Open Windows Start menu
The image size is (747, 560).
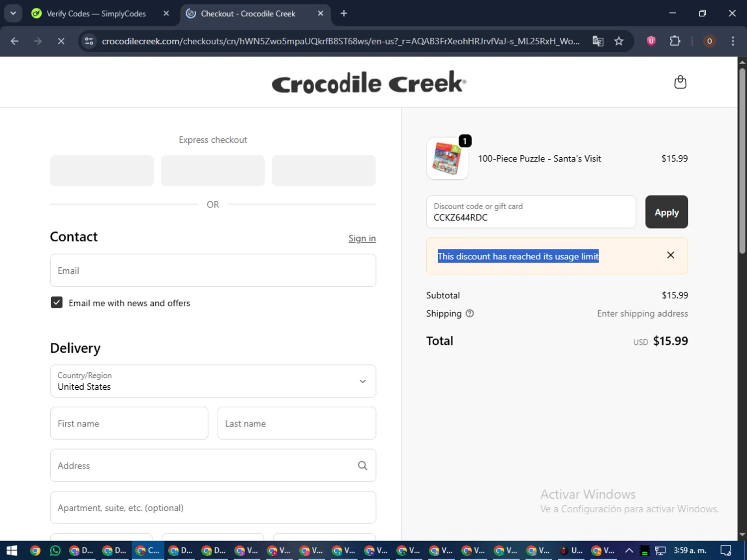point(12,551)
